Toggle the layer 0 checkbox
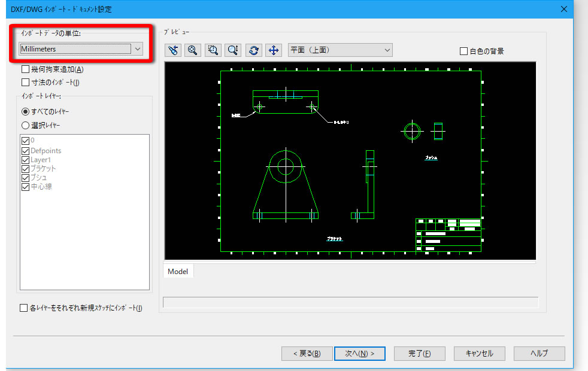Image resolution: width=588 pixels, height=371 pixels. pyautogui.click(x=26, y=141)
